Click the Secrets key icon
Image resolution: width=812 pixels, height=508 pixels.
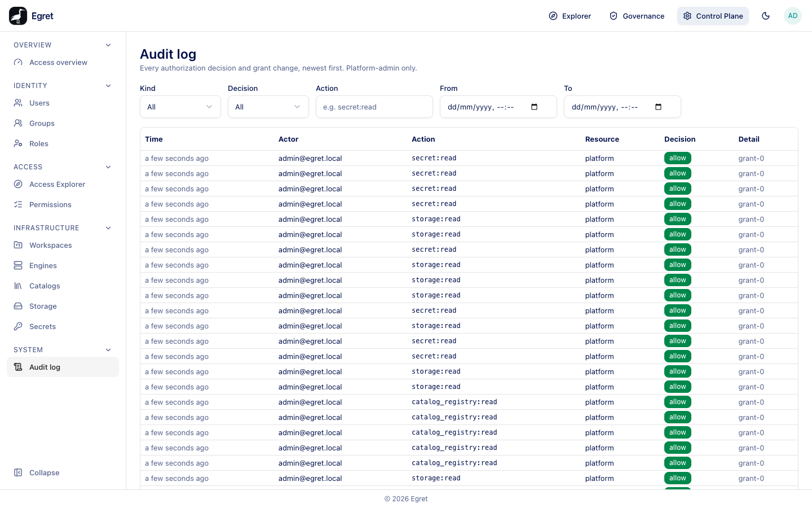point(18,327)
